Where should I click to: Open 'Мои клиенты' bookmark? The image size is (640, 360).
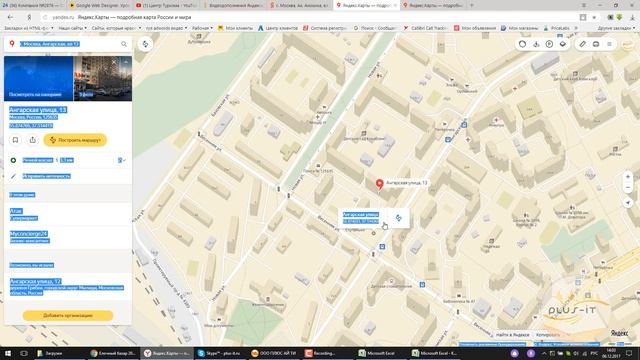235,28
